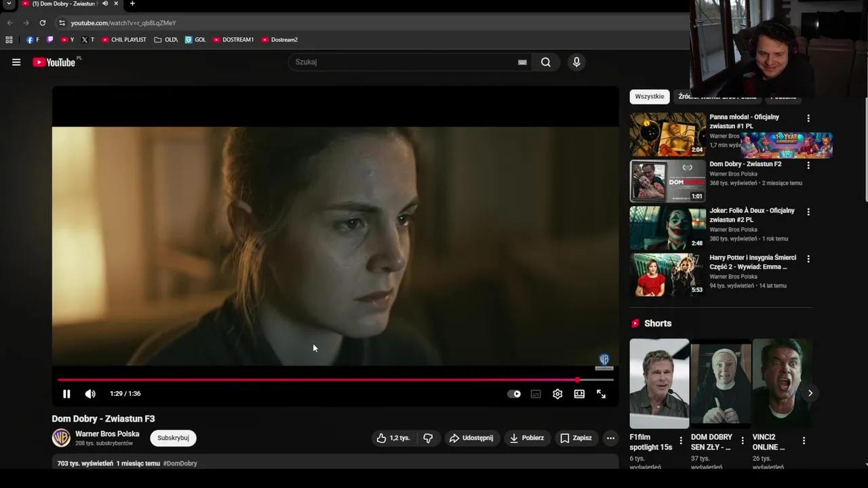Toggle the autoplay switch
Image resolution: width=868 pixels, height=488 pixels.
(514, 394)
